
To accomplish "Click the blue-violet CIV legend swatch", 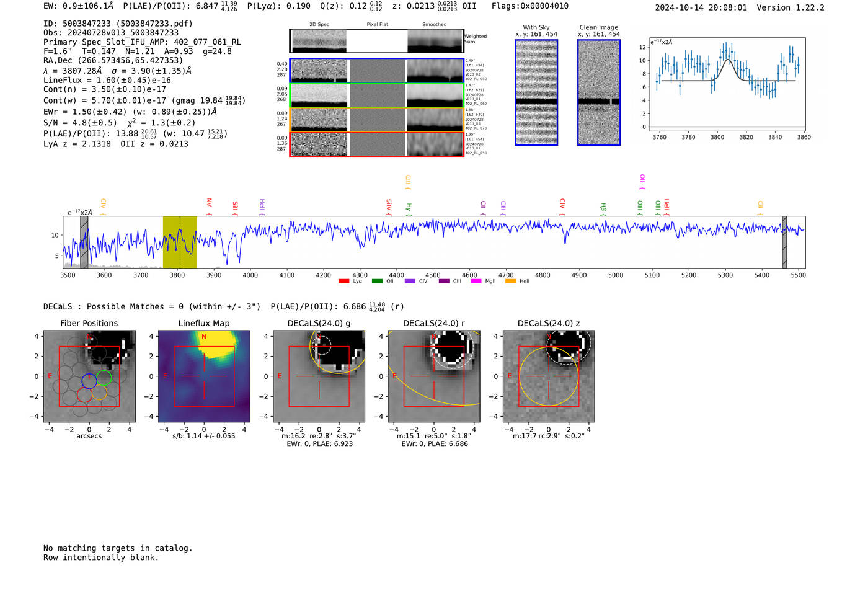I will pyautogui.click(x=410, y=281).
